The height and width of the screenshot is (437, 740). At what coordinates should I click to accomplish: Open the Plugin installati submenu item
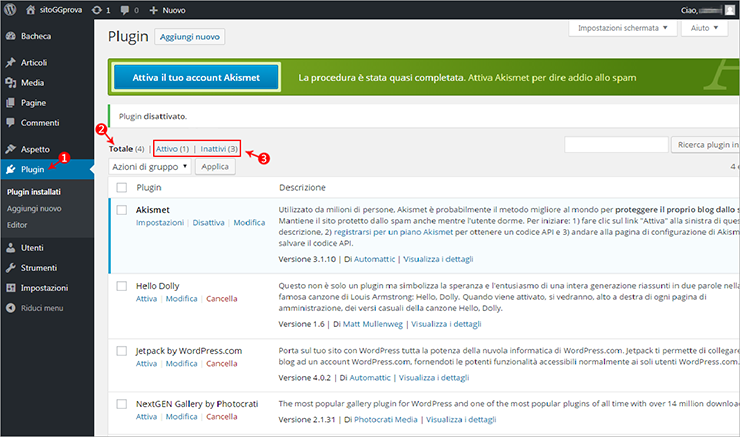click(34, 192)
